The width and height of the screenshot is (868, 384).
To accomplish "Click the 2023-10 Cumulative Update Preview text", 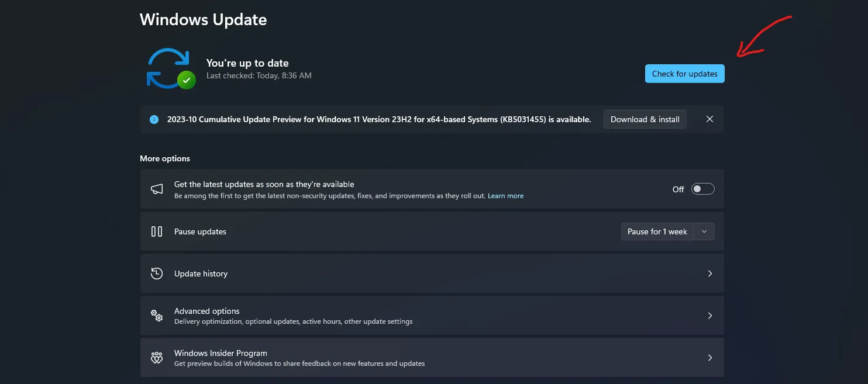I will point(379,119).
